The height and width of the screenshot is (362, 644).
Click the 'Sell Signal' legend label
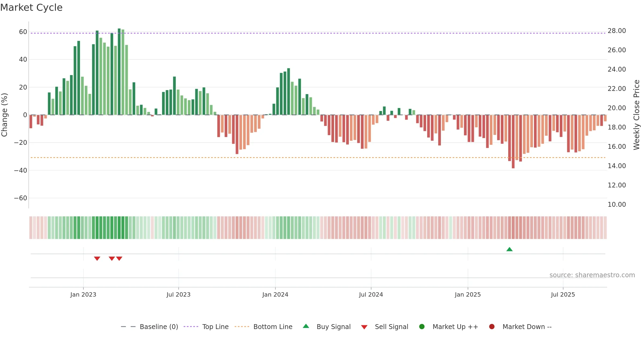pos(391,327)
